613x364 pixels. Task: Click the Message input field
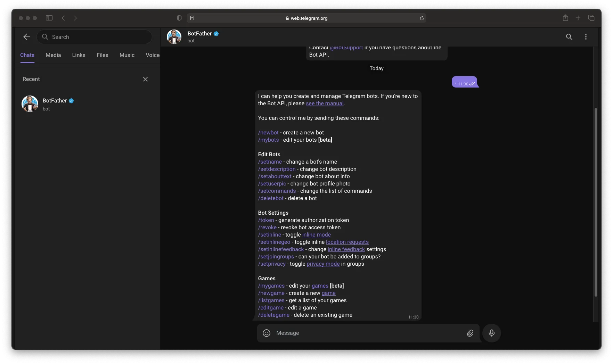pos(368,333)
